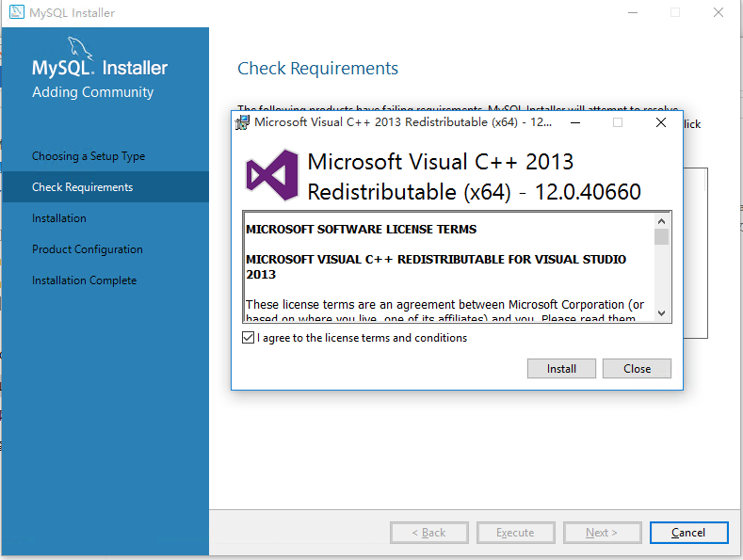Click the MySQL dolphin logo in sidebar
The height and width of the screenshot is (560, 743).
80,48
